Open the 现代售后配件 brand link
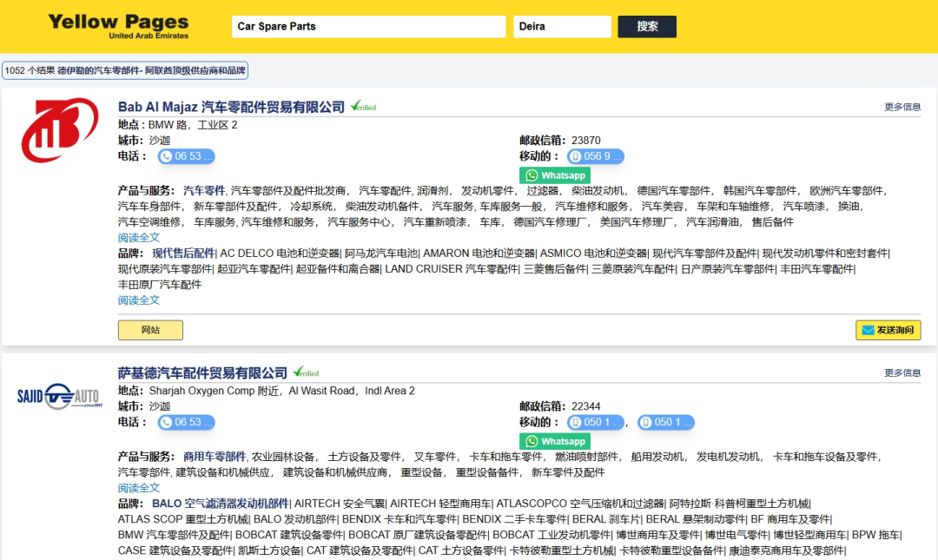Viewport: 938px width, 560px height. (x=183, y=253)
